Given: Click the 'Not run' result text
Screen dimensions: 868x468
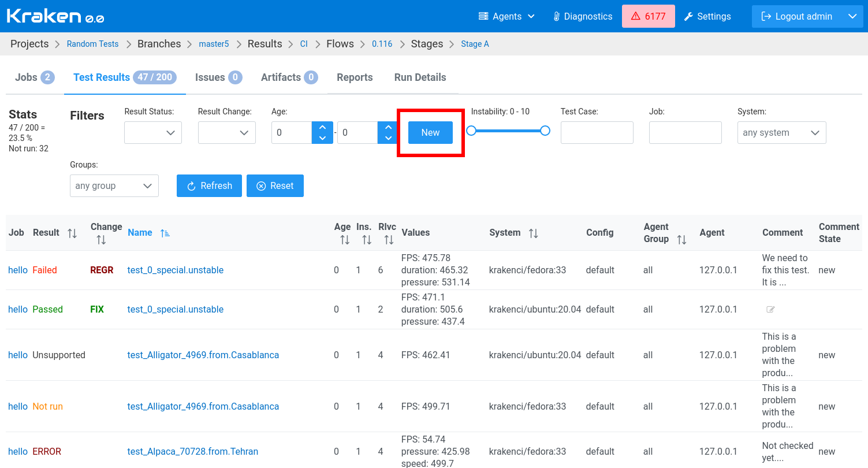Looking at the screenshot, I should pyautogui.click(x=47, y=406).
